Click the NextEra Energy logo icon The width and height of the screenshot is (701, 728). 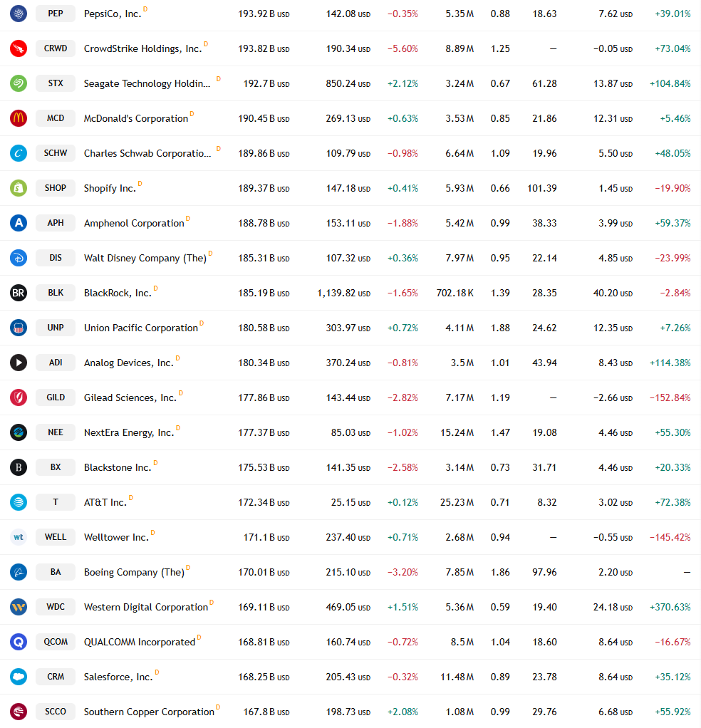click(x=19, y=432)
